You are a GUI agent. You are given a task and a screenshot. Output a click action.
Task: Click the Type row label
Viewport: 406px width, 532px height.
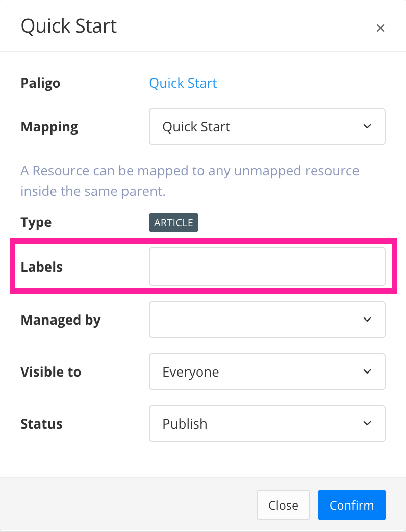click(x=36, y=222)
